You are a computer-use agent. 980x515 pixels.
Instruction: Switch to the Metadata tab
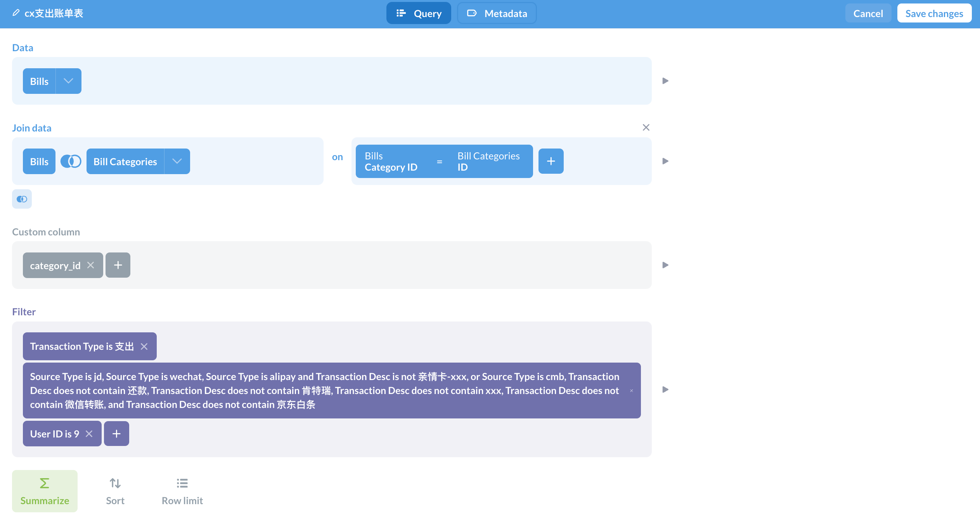(x=497, y=13)
